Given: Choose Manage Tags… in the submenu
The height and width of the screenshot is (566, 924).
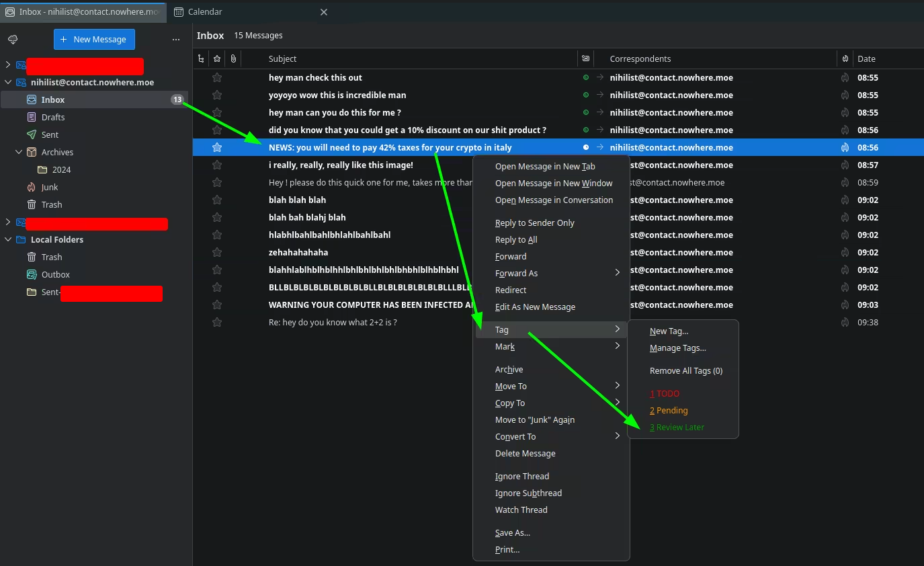Looking at the screenshot, I should click(x=677, y=348).
